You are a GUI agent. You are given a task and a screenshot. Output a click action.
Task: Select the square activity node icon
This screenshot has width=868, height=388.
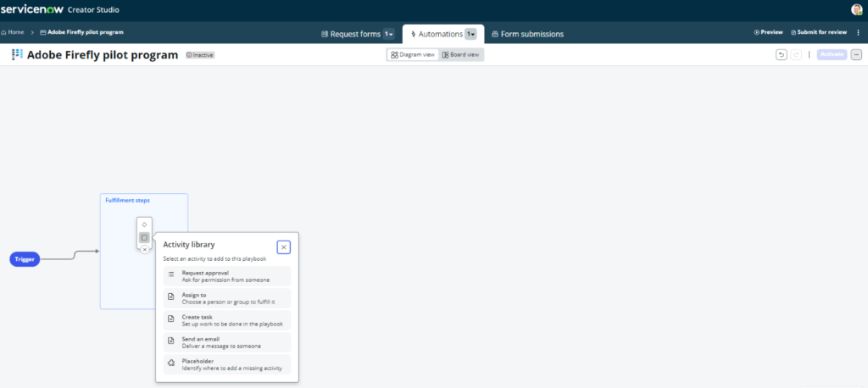[x=144, y=237]
